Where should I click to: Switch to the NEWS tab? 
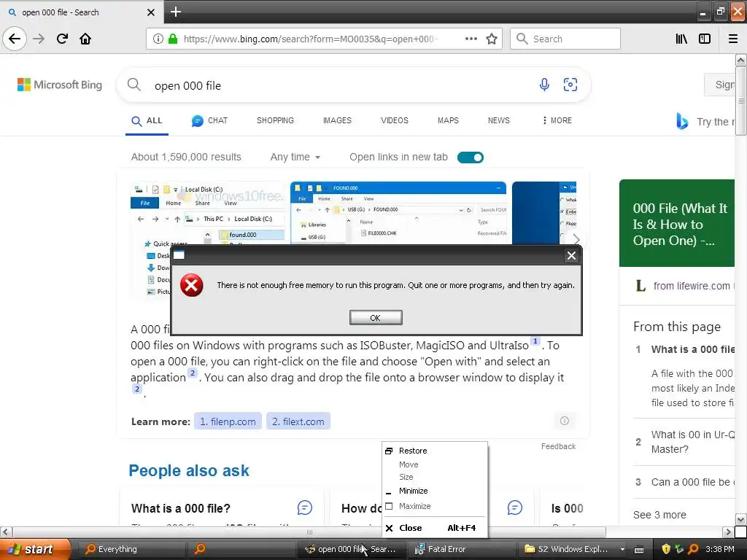pyautogui.click(x=499, y=120)
